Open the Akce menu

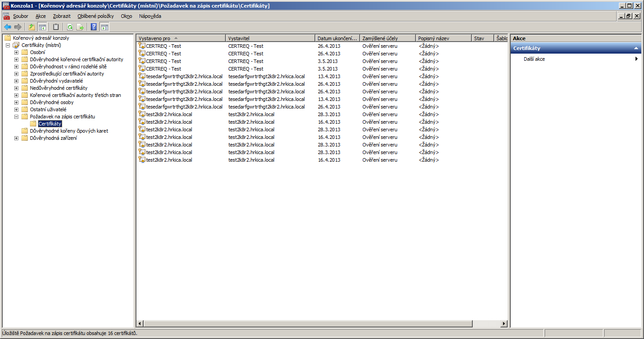click(41, 16)
